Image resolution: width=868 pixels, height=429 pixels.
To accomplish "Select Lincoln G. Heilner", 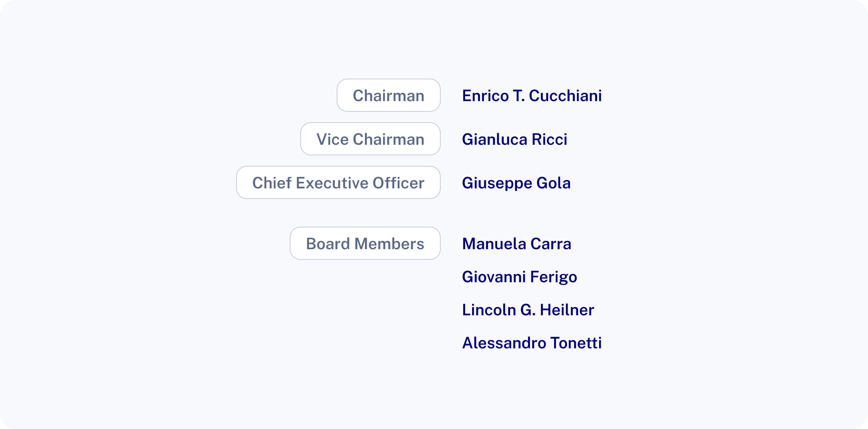I will pos(528,310).
